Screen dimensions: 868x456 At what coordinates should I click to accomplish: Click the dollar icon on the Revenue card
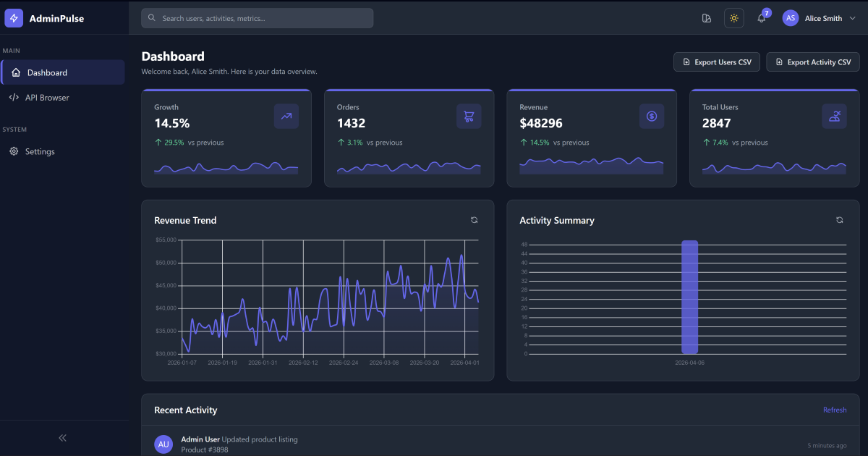[x=651, y=116]
